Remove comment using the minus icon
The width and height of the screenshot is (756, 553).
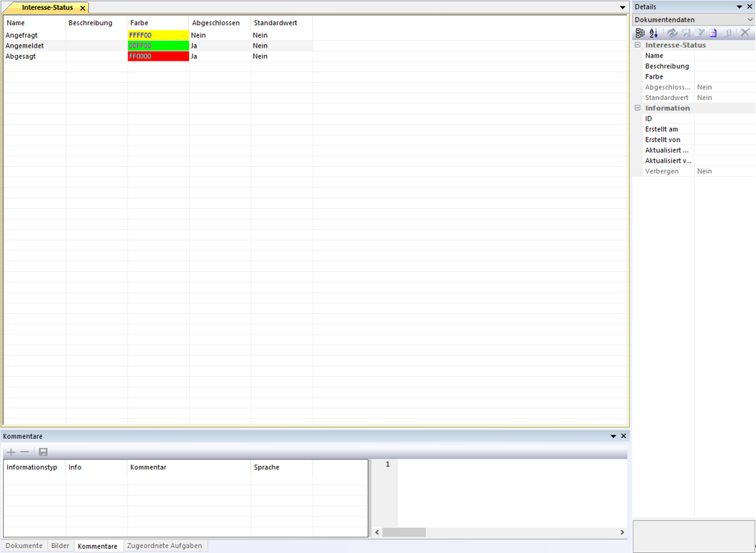(x=25, y=452)
